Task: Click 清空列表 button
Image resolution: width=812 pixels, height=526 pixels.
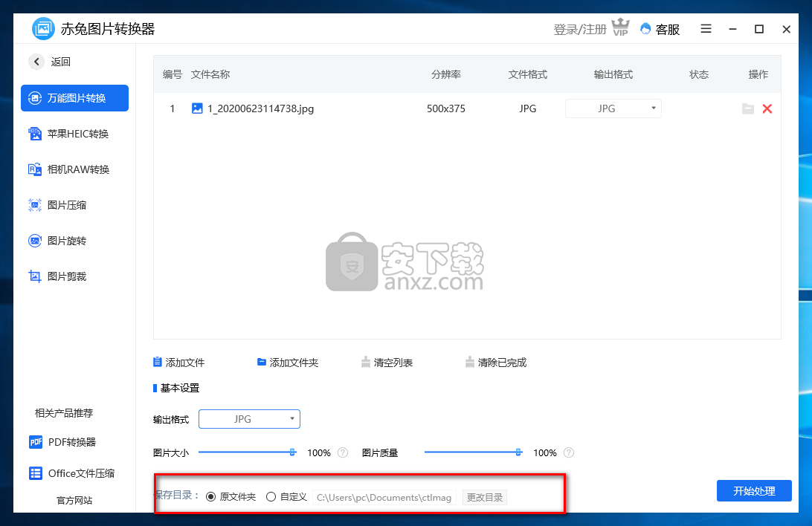Action: click(387, 363)
